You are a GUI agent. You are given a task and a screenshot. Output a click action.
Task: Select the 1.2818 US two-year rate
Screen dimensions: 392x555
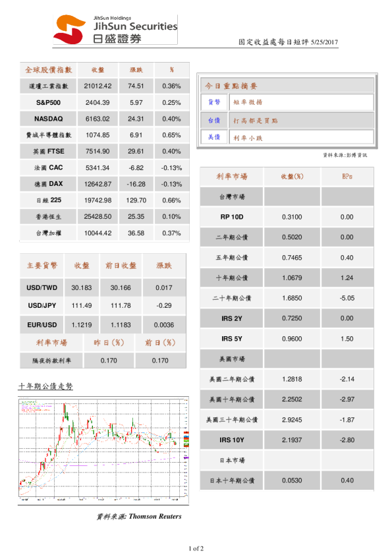coord(292,379)
